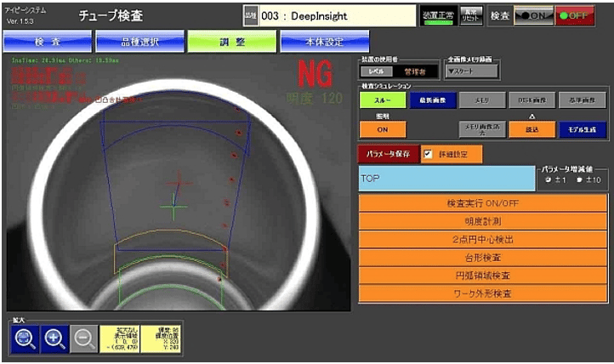This screenshot has width=614, height=364.
Task: Expand the 2点円中心検出 section
Action: click(483, 239)
